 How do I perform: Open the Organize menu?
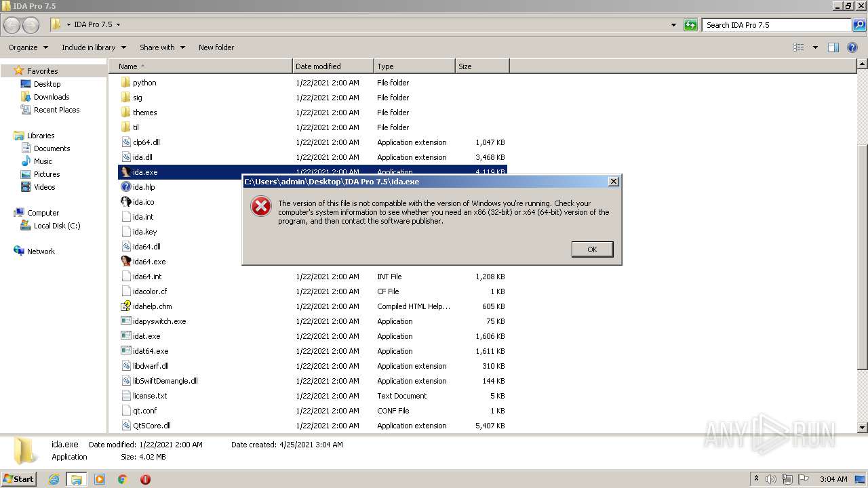coord(28,47)
